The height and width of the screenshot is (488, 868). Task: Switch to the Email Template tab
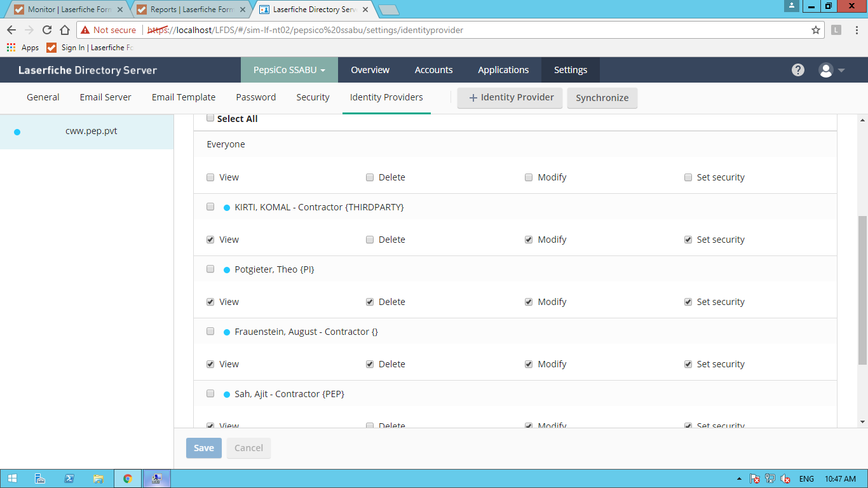point(184,97)
